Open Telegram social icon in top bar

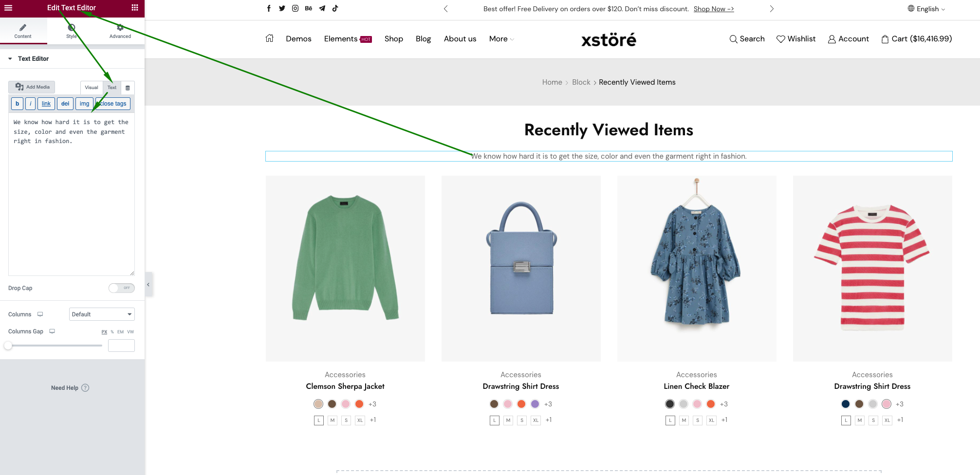pos(322,8)
